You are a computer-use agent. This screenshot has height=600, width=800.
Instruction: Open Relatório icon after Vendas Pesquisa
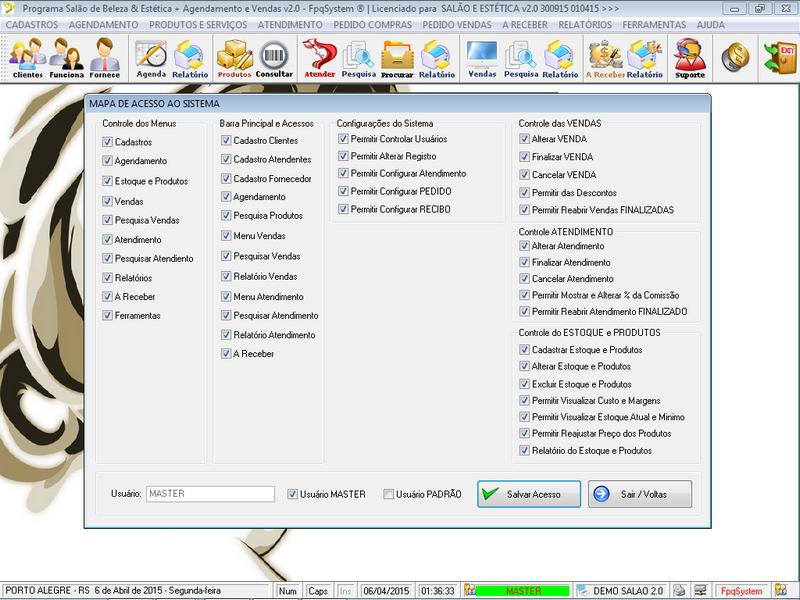click(560, 58)
